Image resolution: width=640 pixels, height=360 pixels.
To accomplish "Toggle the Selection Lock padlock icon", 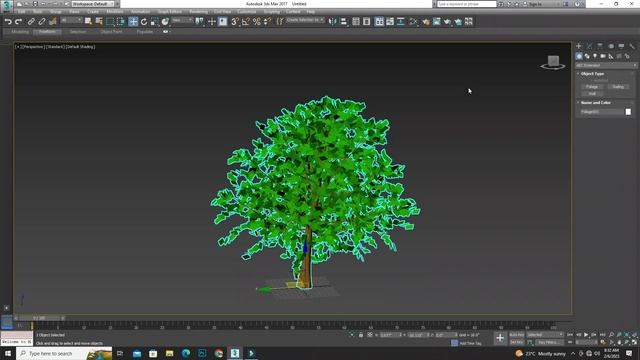I will [361, 335].
